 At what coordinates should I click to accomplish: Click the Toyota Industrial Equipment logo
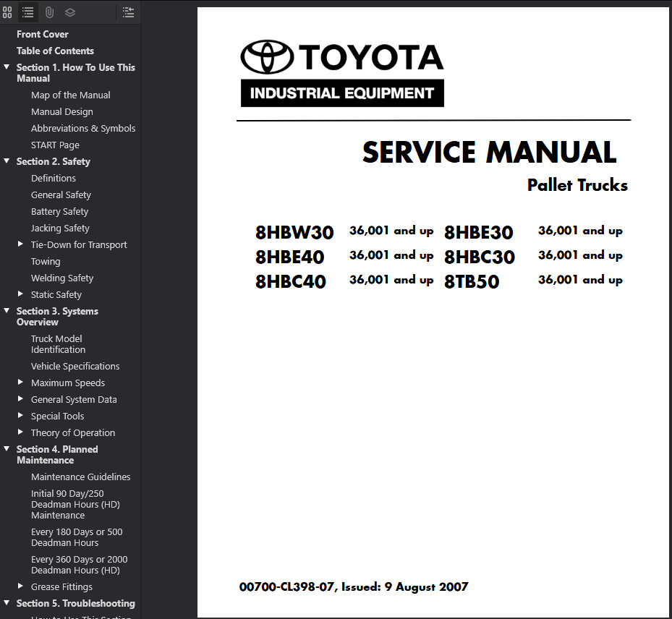[x=342, y=73]
